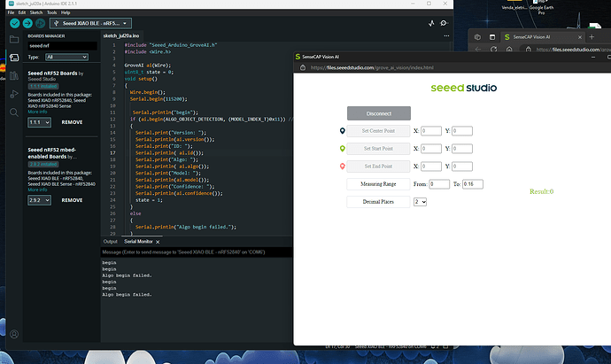611x364 pixels.
Task: Focus the end point X field
Action: 431,167
